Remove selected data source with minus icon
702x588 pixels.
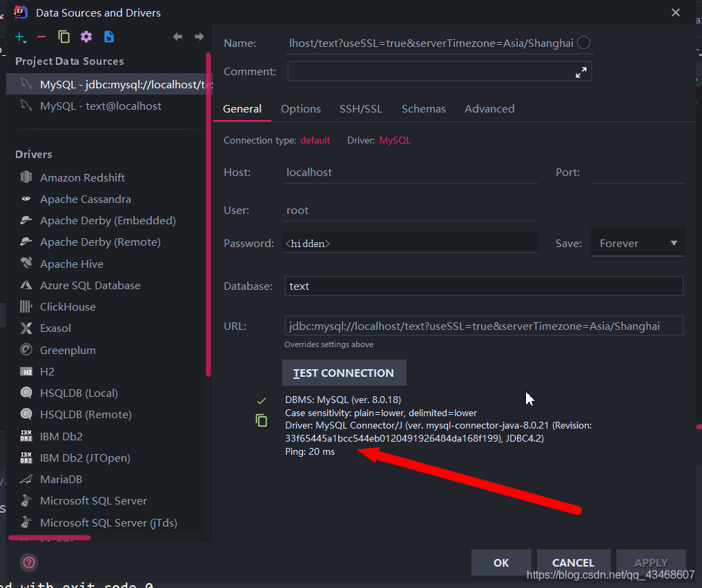[x=41, y=37]
